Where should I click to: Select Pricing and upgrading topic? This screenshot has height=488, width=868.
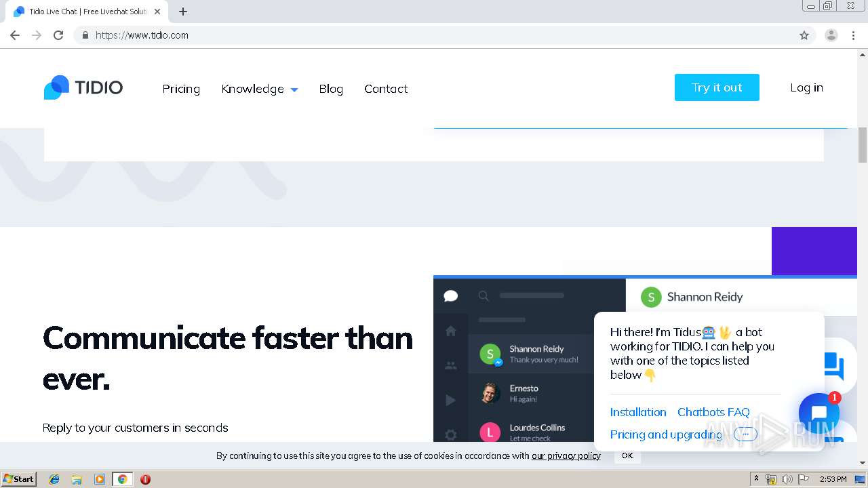coord(666,434)
